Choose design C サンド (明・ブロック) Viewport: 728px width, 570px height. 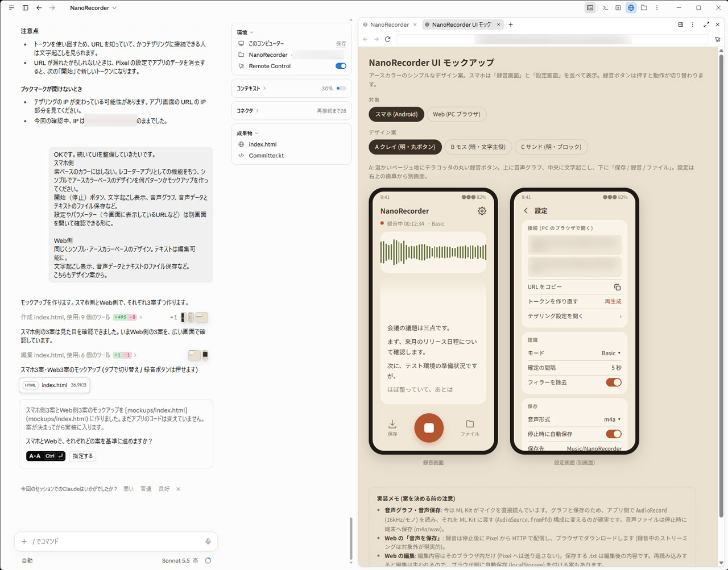(x=551, y=147)
